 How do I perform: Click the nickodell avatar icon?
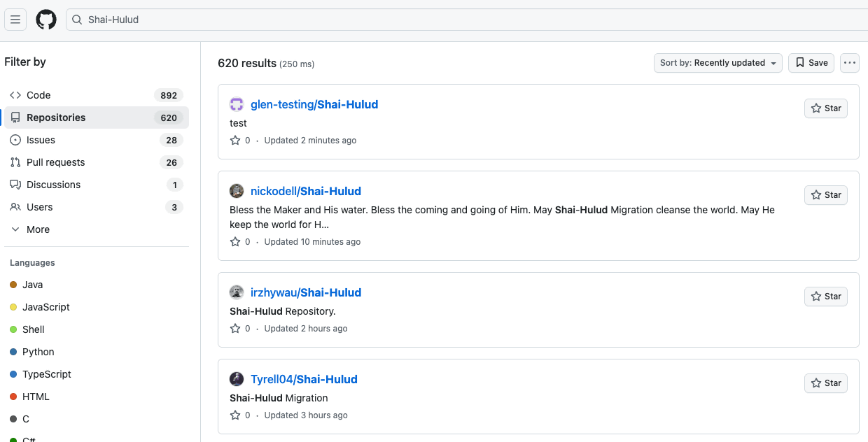[237, 192]
